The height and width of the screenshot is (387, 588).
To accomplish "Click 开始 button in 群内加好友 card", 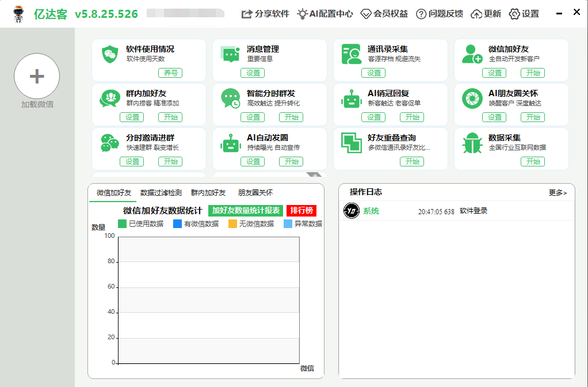I will point(170,117).
